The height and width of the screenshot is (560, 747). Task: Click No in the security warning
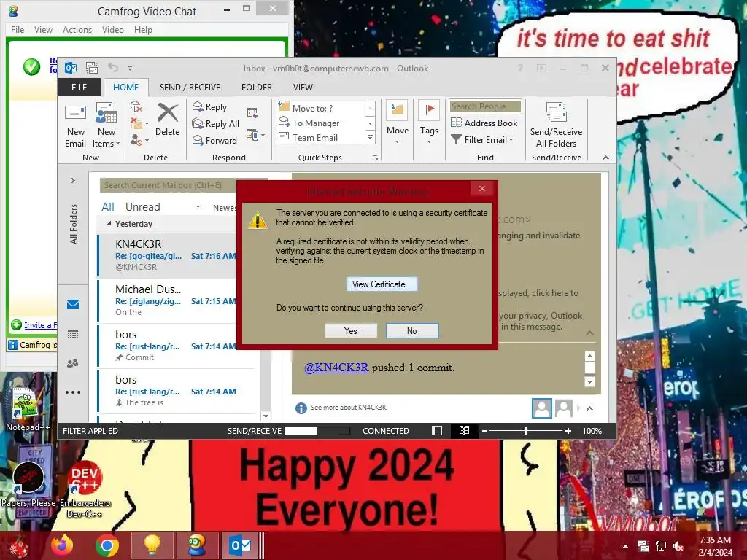[412, 330]
